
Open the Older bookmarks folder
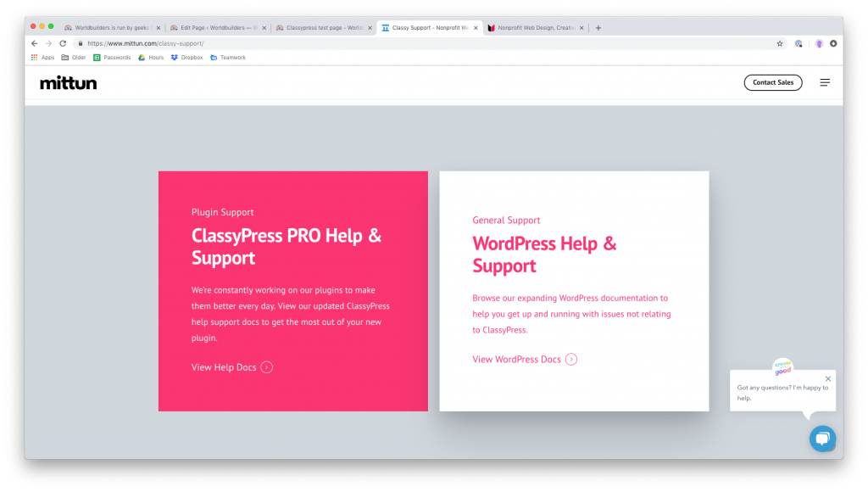[74, 58]
